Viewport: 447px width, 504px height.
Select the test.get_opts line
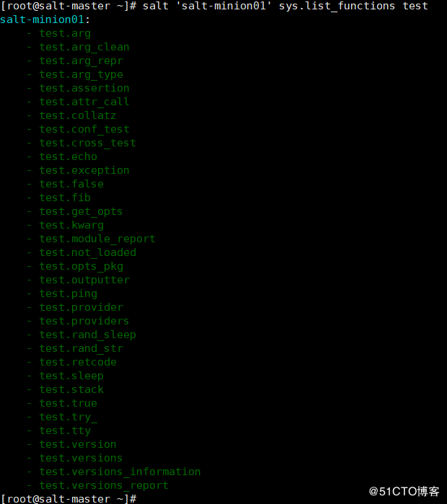pos(81,211)
